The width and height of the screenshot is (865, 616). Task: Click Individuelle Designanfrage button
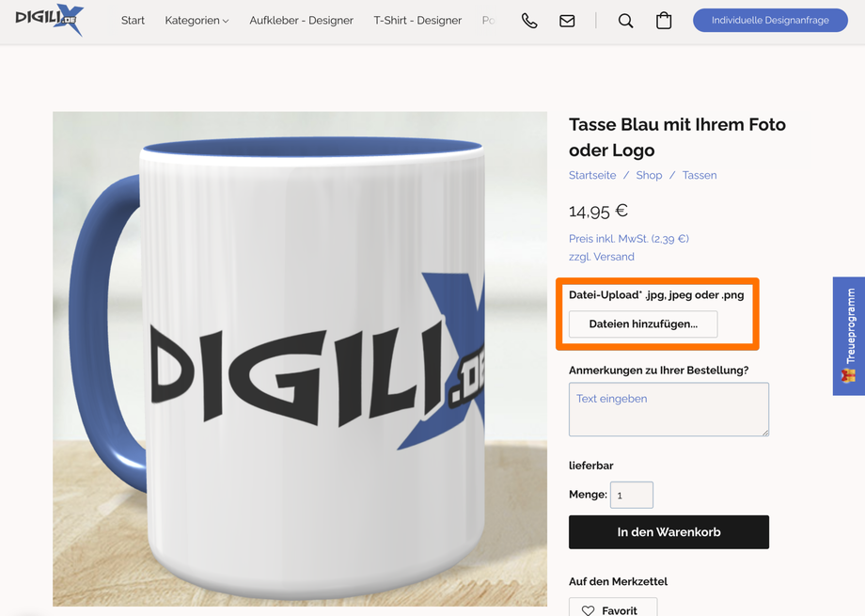pos(770,20)
